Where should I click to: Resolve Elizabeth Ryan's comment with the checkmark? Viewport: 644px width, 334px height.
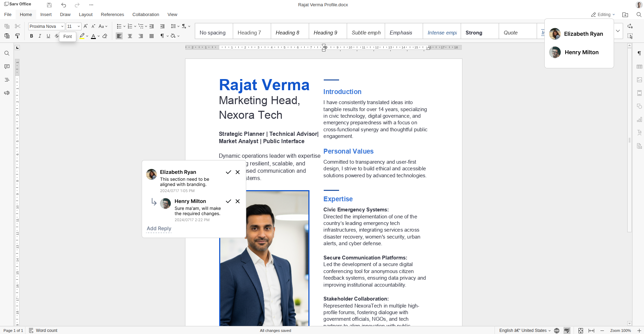(229, 172)
